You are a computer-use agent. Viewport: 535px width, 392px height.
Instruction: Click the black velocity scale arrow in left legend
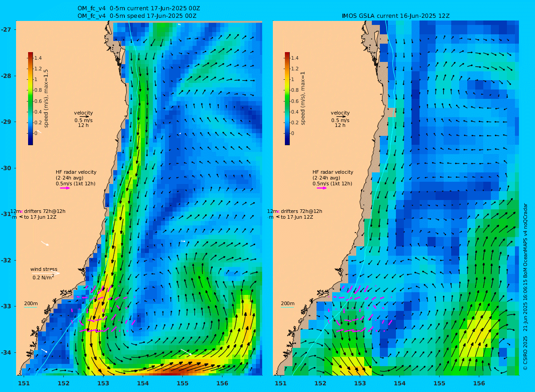point(85,116)
